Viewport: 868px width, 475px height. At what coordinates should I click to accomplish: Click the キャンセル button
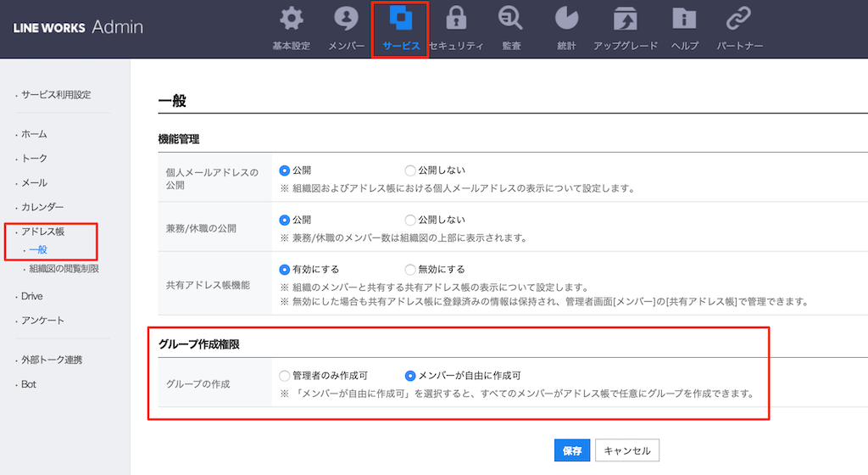[x=627, y=450]
